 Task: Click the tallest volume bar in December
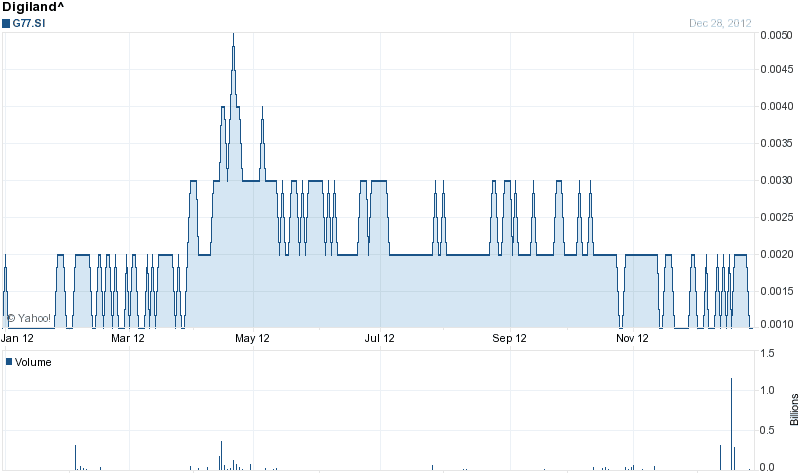[732, 424]
